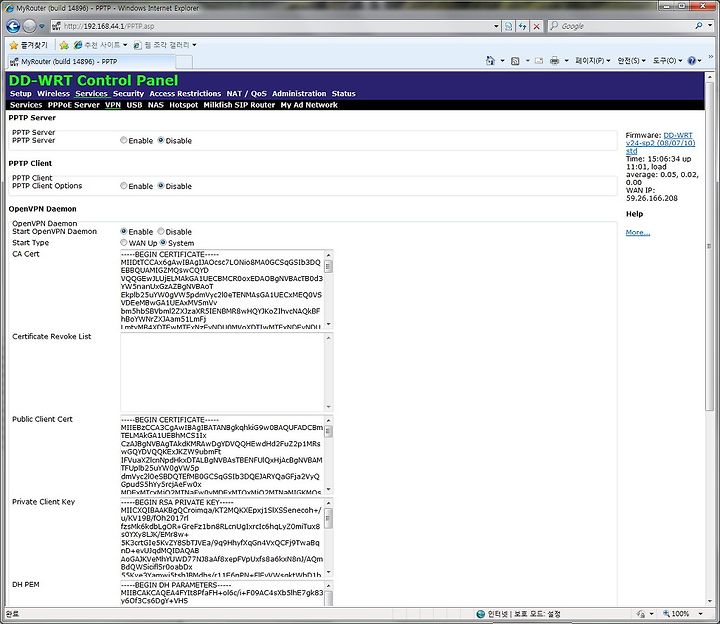Click the Google search box
The width and height of the screenshot is (720, 624).
click(622, 26)
